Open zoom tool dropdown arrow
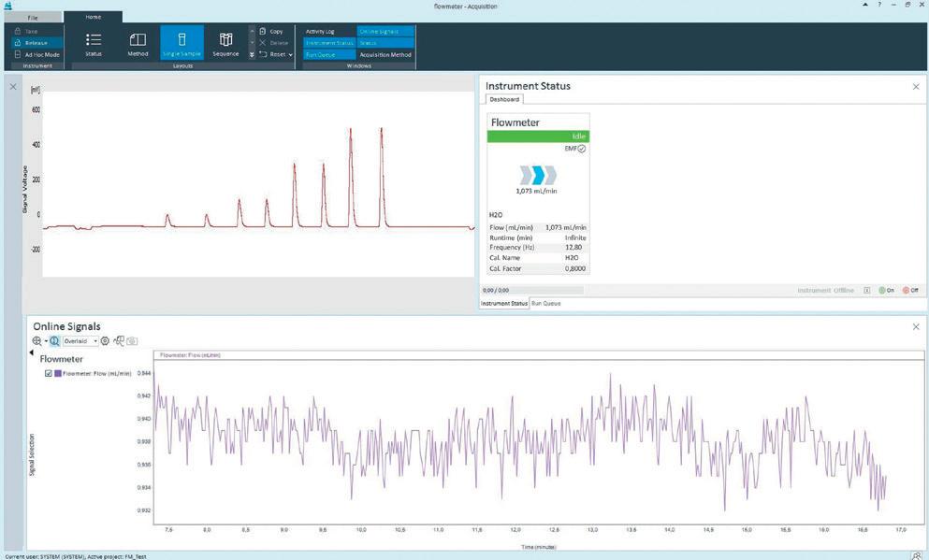Image resolution: width=929 pixels, height=560 pixels. click(46, 341)
